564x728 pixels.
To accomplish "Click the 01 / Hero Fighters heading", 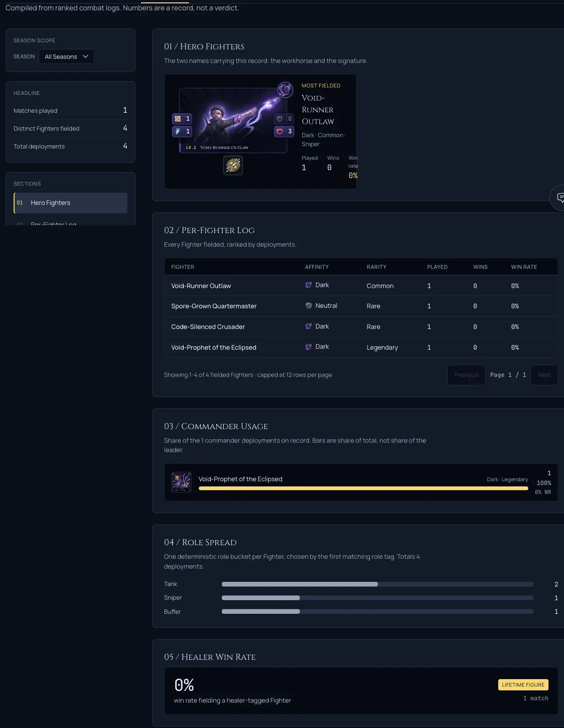I will coord(204,47).
